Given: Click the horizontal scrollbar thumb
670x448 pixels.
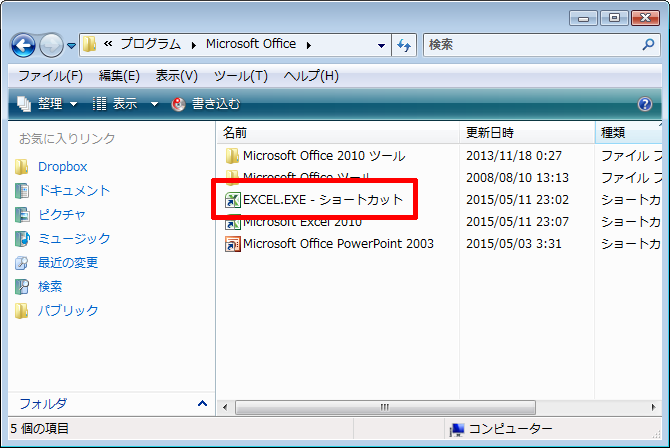Looking at the screenshot, I should click(x=385, y=407).
